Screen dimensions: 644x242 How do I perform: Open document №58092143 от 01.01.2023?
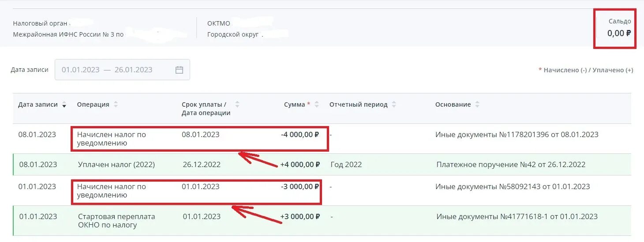click(x=512, y=187)
